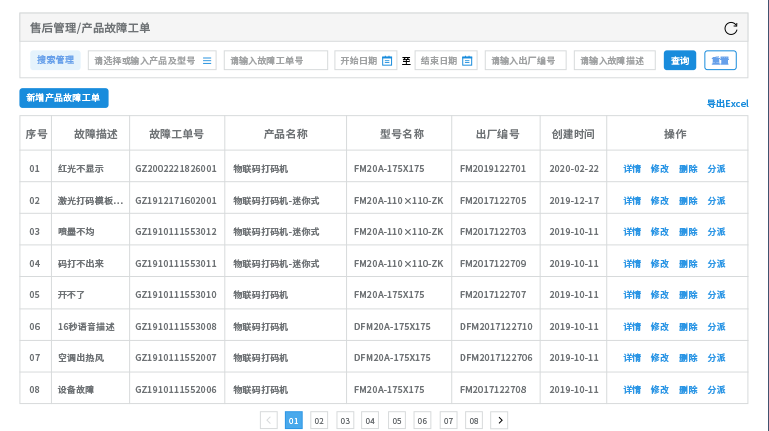Select the 搜索管理 tab
Viewport: 769px width, 431px height.
tap(56, 60)
